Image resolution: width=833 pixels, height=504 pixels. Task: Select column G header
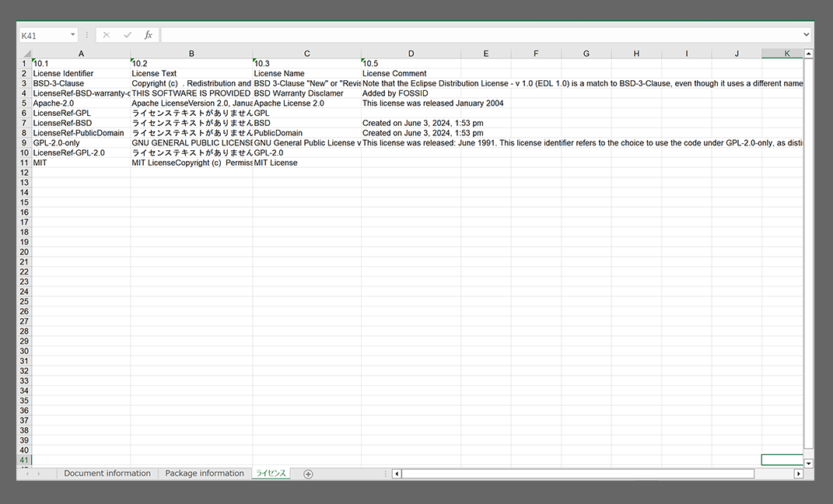click(586, 54)
